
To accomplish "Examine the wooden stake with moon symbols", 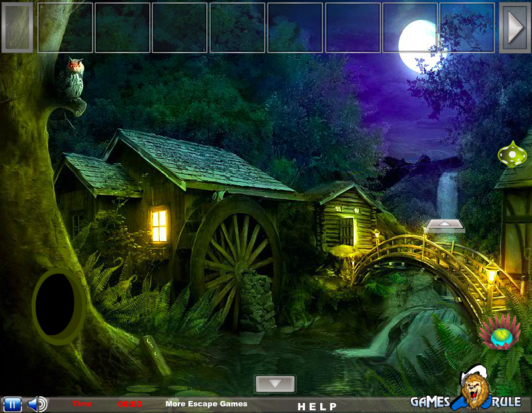I will click(156, 354).
